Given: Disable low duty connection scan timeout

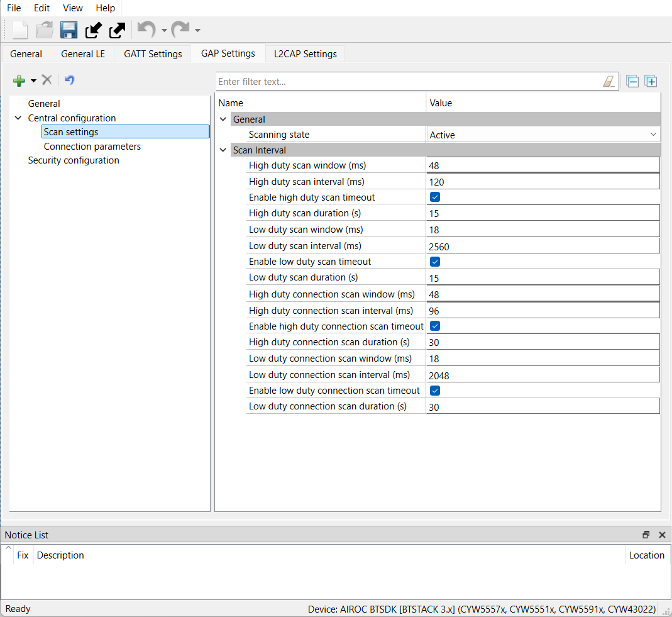Looking at the screenshot, I should [435, 391].
